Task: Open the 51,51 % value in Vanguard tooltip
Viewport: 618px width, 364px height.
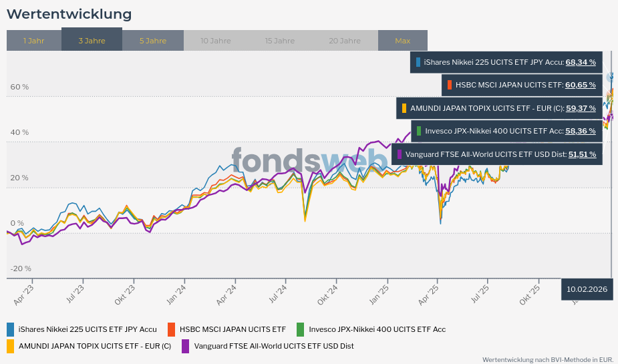Action: click(582, 154)
